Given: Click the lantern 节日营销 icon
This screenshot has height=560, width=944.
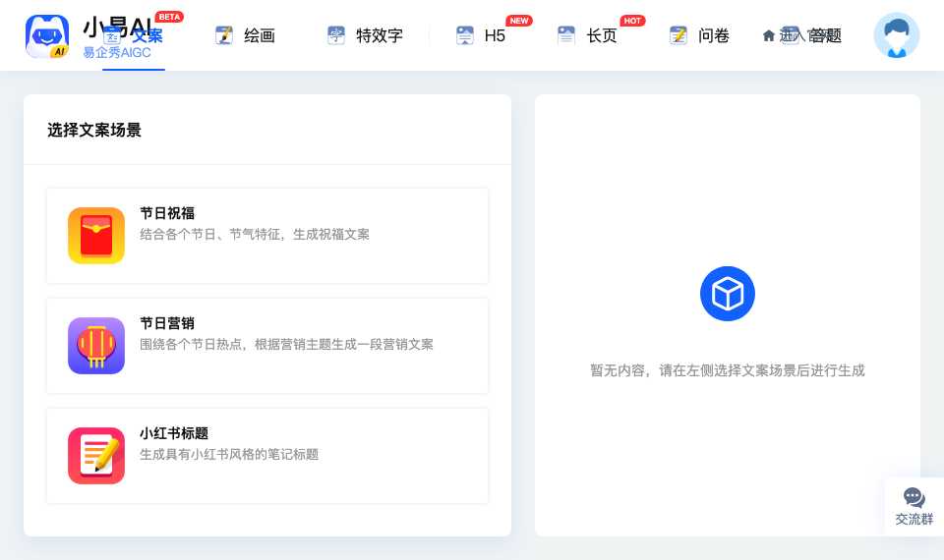Looking at the screenshot, I should pos(96,346).
